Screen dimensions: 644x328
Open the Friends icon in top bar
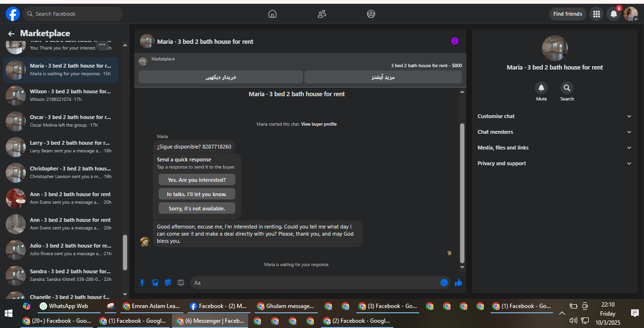322,14
